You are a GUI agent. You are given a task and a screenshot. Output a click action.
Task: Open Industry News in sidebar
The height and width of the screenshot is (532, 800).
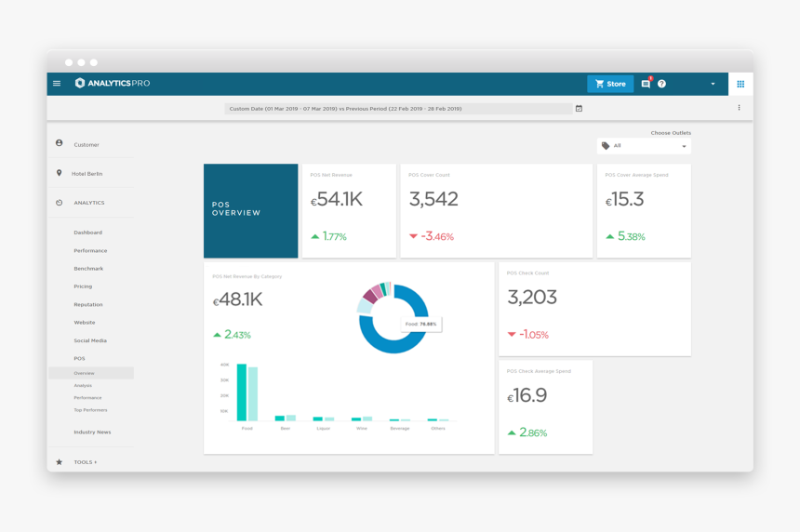click(x=92, y=432)
